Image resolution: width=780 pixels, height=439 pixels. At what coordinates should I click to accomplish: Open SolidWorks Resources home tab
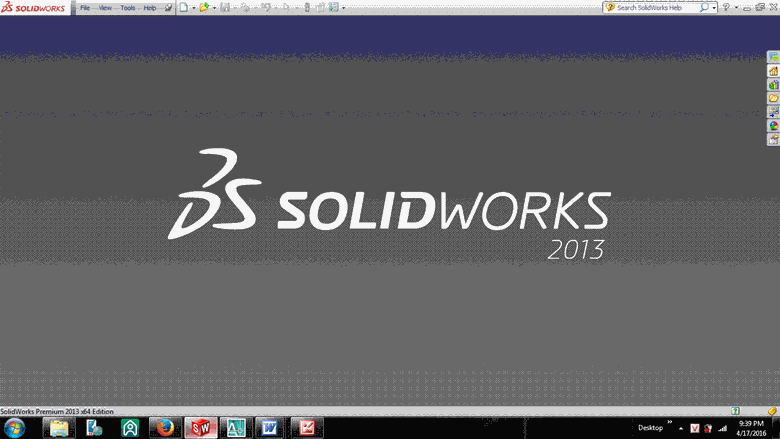pyautogui.click(x=774, y=71)
